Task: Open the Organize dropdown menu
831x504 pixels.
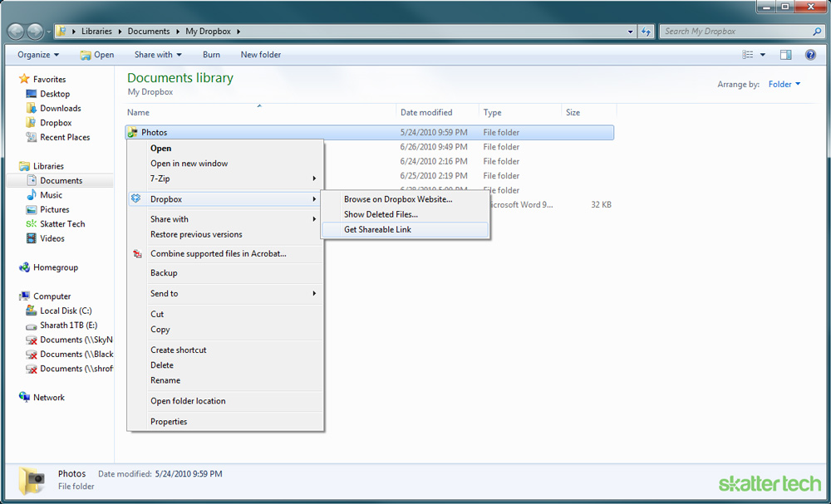Action: pyautogui.click(x=36, y=55)
